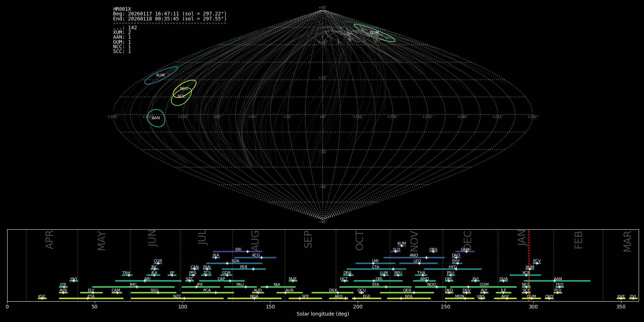The width and height of the screenshot is (644, 322).
Task: Select the KUM shower marker at top of timeline
Action: (x=402, y=246)
